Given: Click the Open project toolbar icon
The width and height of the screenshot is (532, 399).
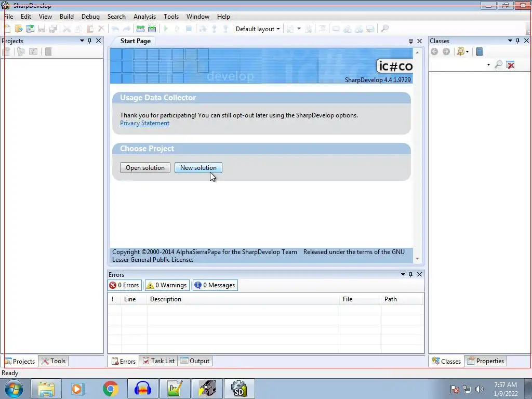Looking at the screenshot, I should [x=30, y=29].
